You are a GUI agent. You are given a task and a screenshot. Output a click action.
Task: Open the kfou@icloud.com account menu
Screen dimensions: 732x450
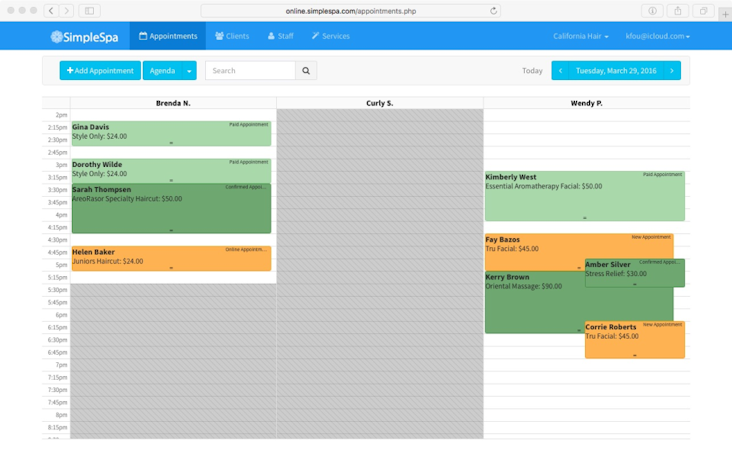[657, 36]
